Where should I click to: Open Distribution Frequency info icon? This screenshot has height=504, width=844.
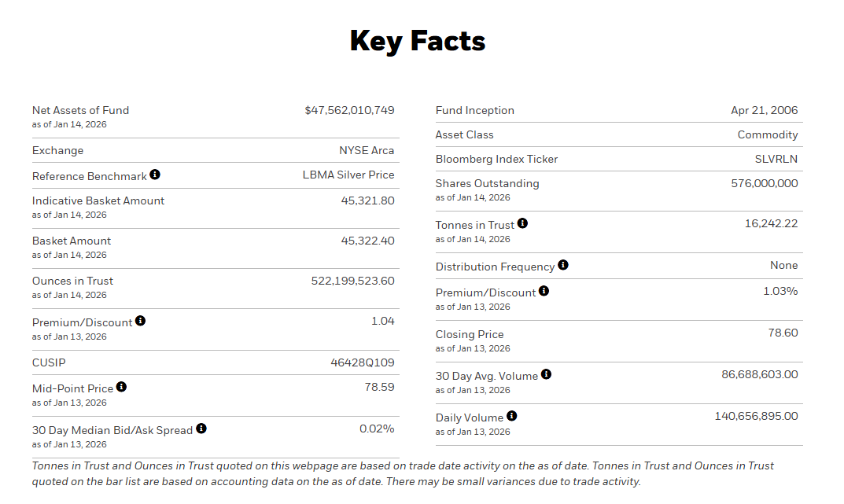pyautogui.click(x=563, y=265)
